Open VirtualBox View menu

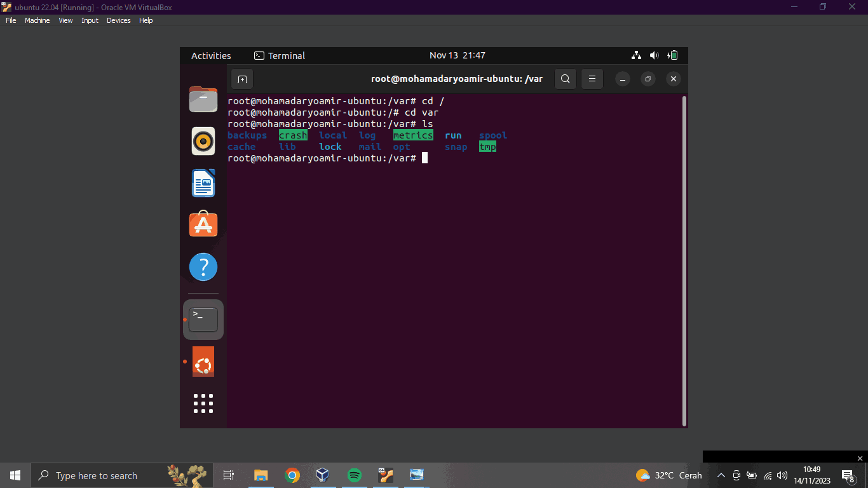pos(65,20)
